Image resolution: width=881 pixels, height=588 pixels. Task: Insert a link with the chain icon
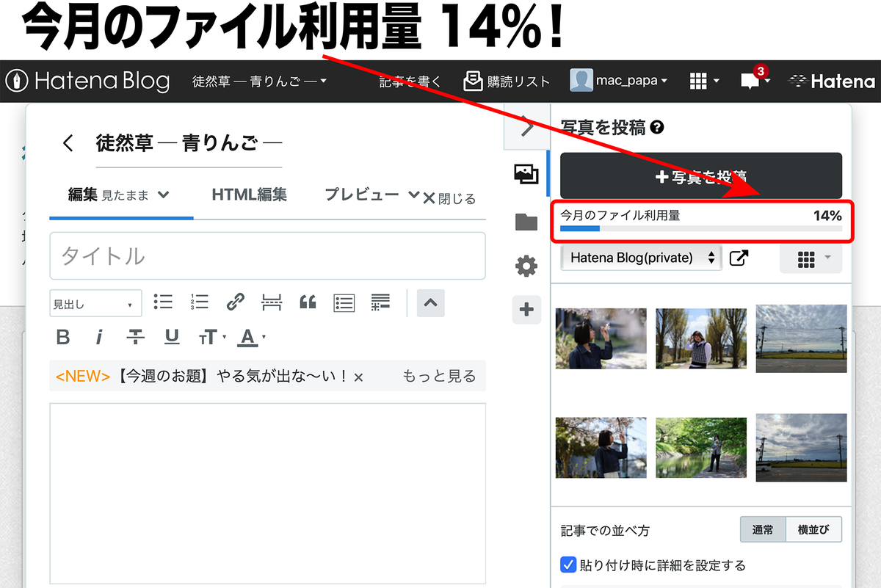point(235,302)
